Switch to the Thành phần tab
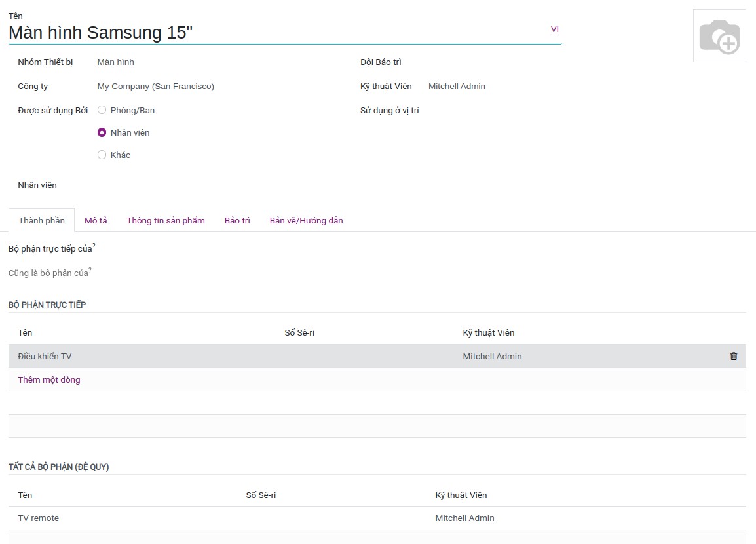Viewport: 756px width, 544px height. coord(41,220)
